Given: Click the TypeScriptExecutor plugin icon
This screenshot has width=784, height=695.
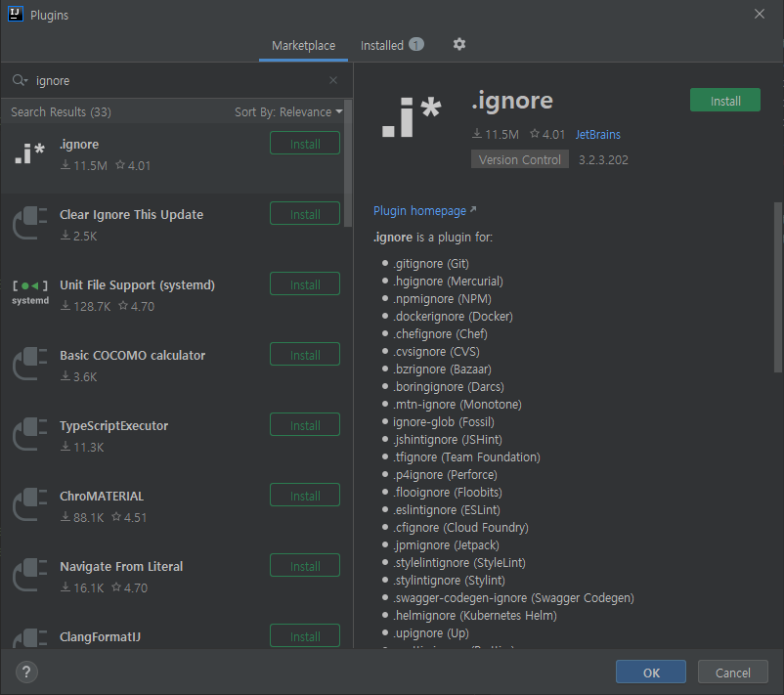Looking at the screenshot, I should (x=30, y=435).
